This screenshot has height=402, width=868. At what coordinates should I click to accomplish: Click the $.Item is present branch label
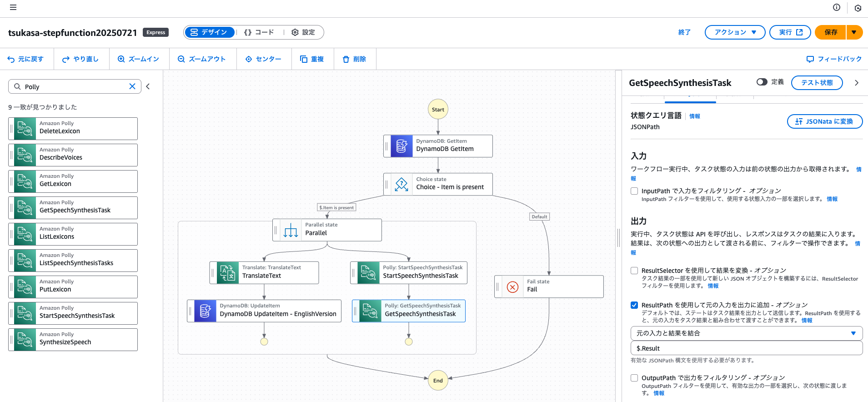click(336, 207)
